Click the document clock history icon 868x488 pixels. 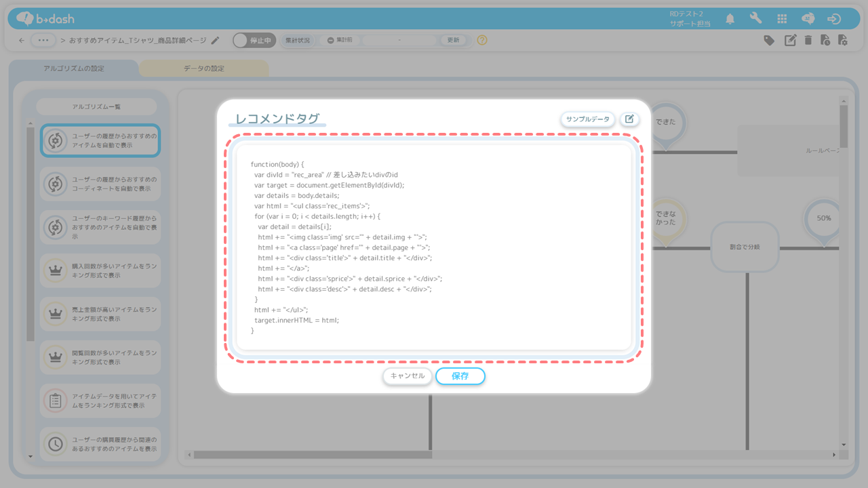click(825, 41)
